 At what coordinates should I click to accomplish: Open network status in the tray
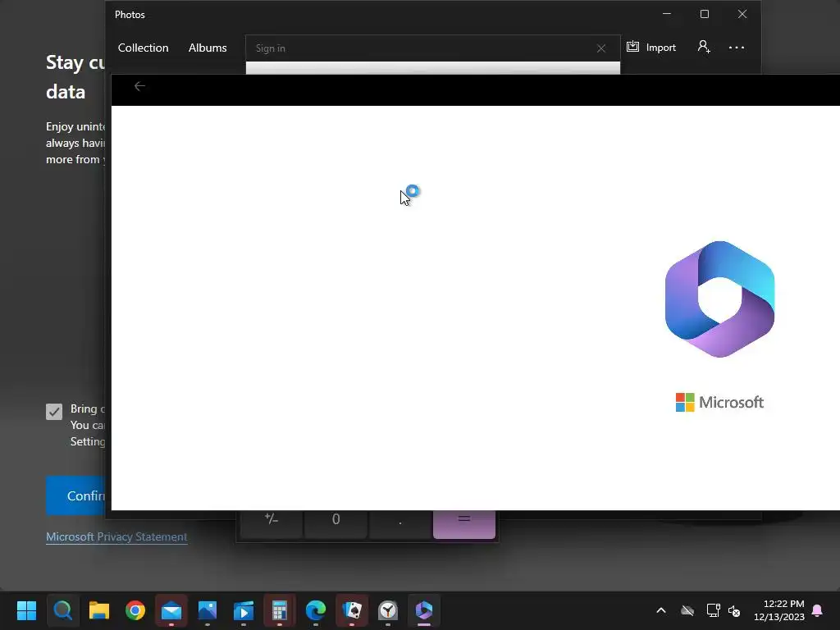click(713, 610)
